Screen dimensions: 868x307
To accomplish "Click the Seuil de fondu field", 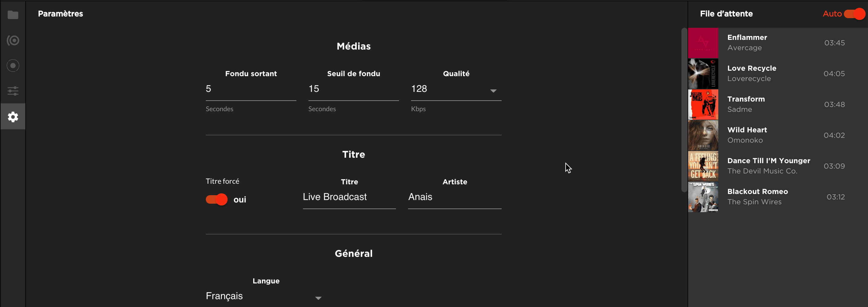I will coord(353,89).
